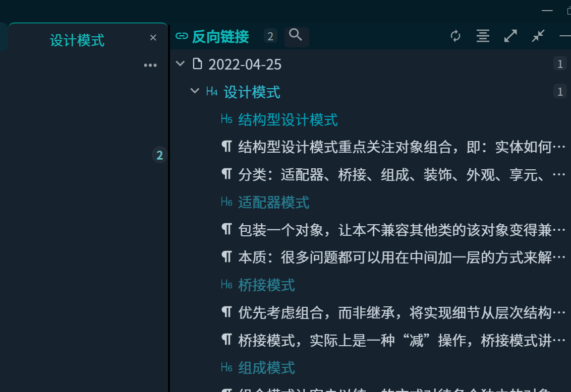Collapse the 2022-04-25 document node
The width and height of the screenshot is (571, 392).
point(180,64)
